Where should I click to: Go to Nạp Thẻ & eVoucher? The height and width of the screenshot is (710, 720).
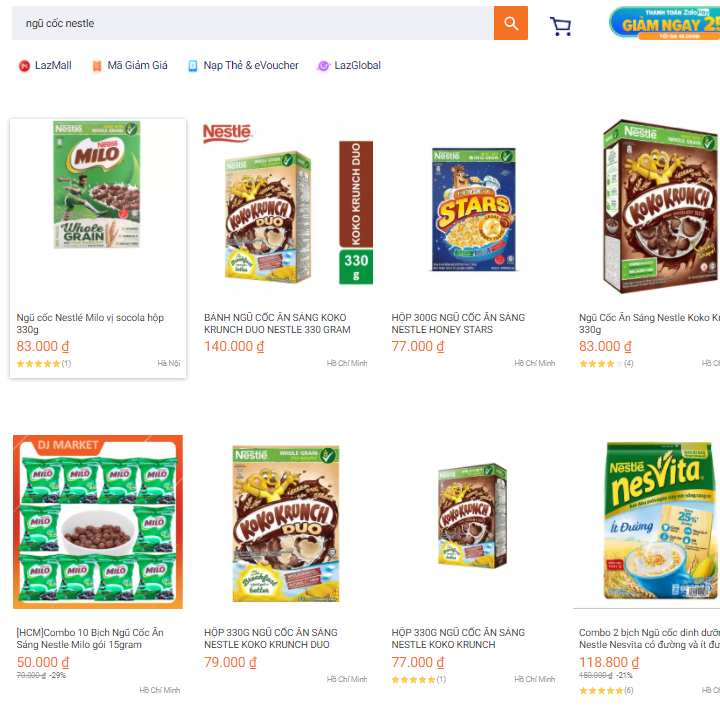tap(250, 66)
